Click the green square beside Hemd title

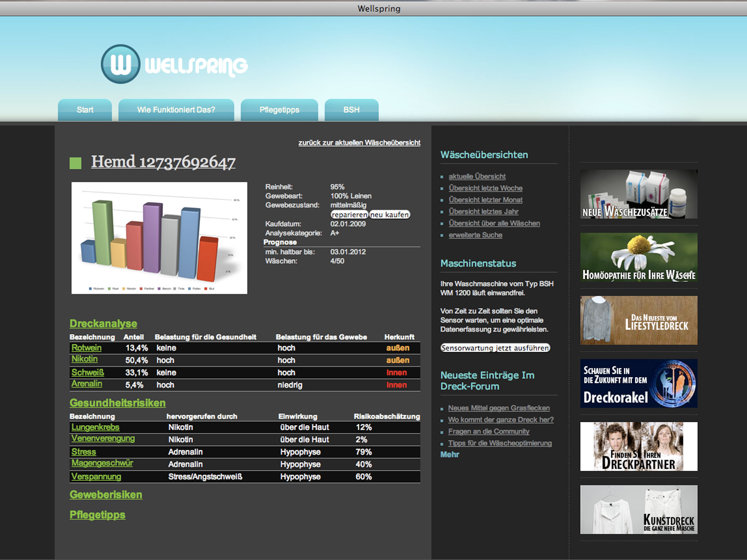[76, 163]
